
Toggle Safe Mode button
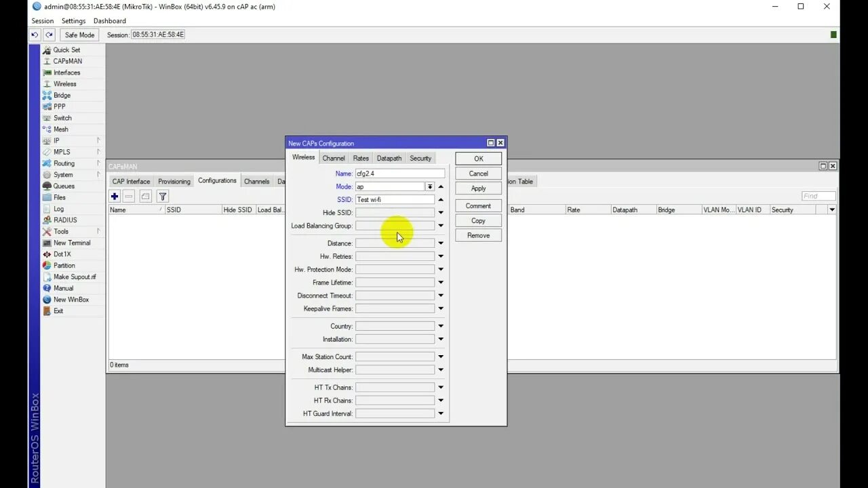click(79, 35)
